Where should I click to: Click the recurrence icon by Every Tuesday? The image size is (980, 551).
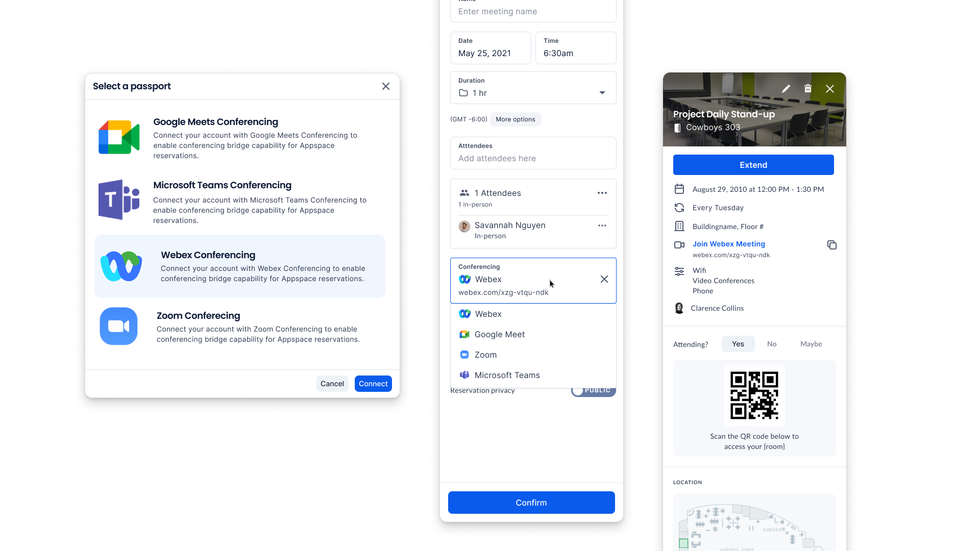(679, 208)
